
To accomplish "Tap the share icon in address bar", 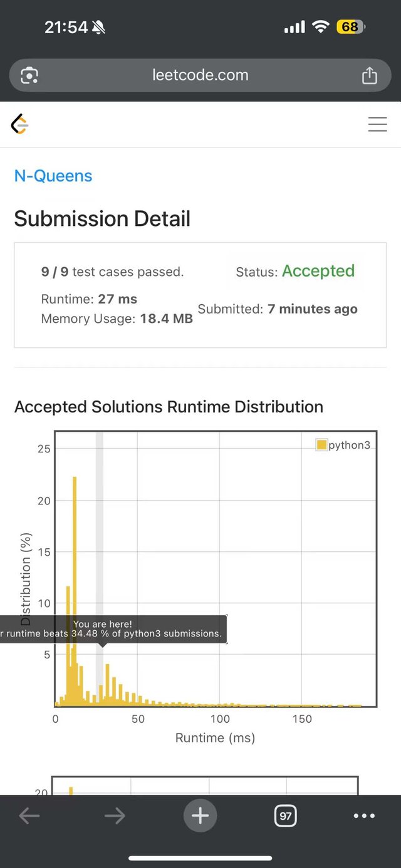I will tap(370, 76).
